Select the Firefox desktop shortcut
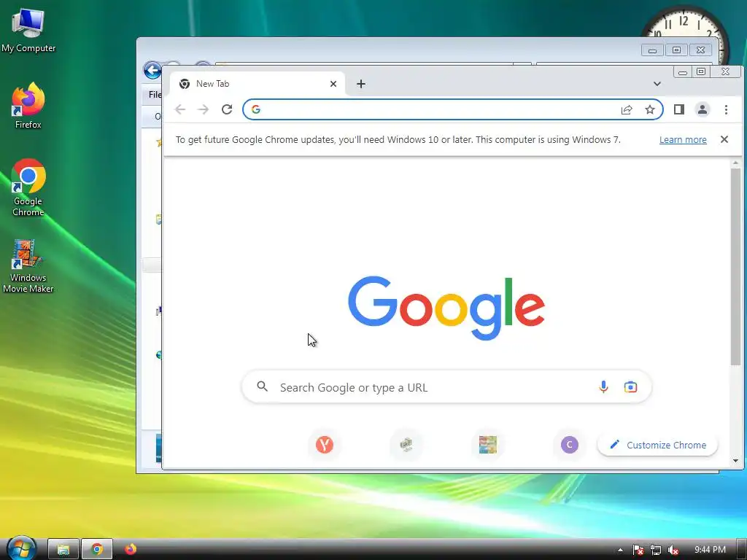This screenshot has width=747, height=560. pyautogui.click(x=28, y=106)
